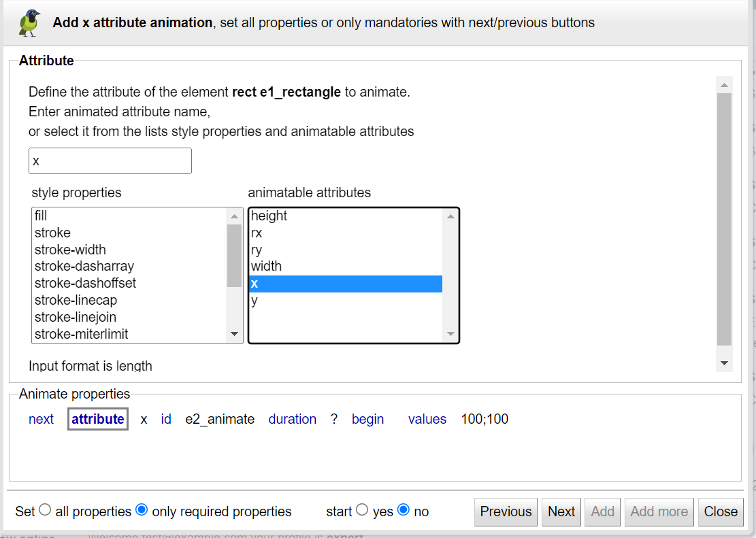Click the up arrow of animatable attributes list
The image size is (756, 538).
[x=450, y=216]
